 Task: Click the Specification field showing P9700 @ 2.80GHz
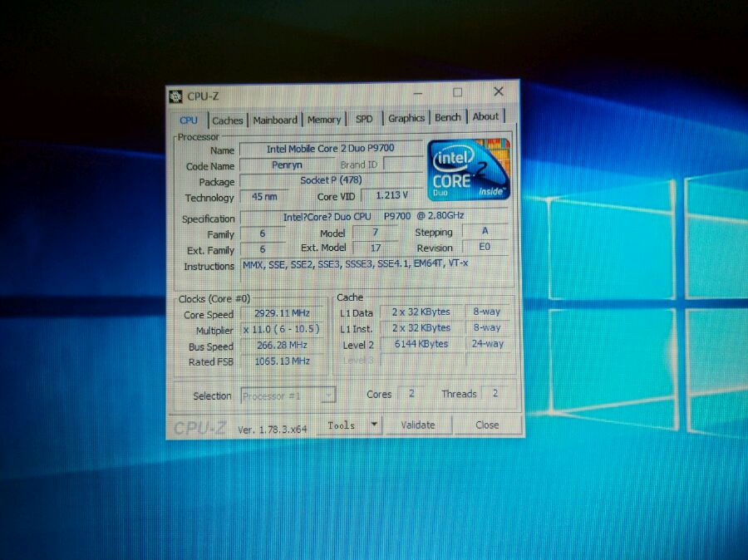click(x=373, y=217)
